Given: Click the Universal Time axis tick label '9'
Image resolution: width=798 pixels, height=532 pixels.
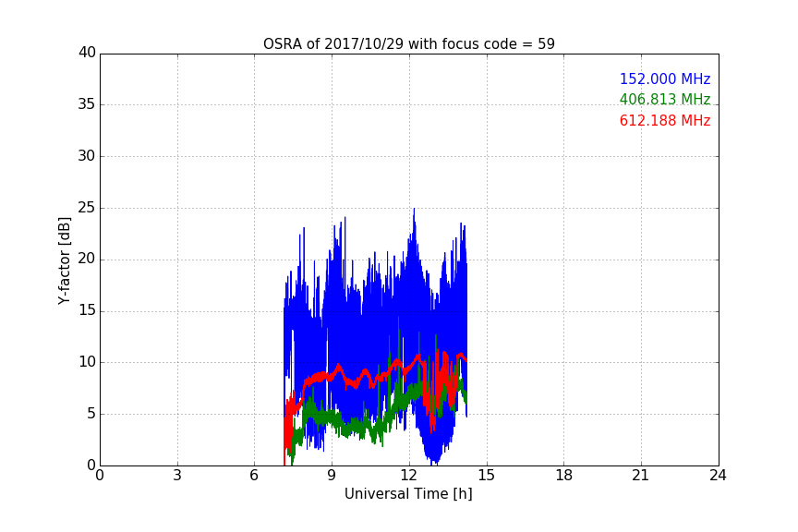Looking at the screenshot, I should (x=332, y=476).
